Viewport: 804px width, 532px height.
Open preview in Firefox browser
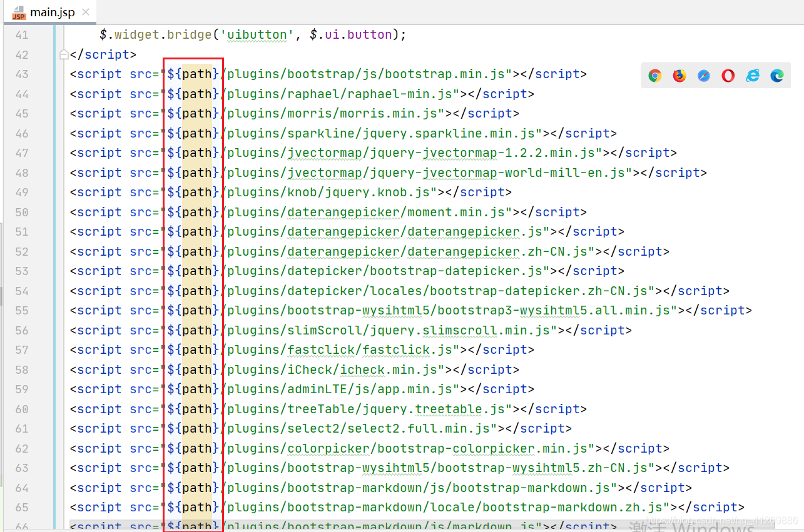pos(679,76)
